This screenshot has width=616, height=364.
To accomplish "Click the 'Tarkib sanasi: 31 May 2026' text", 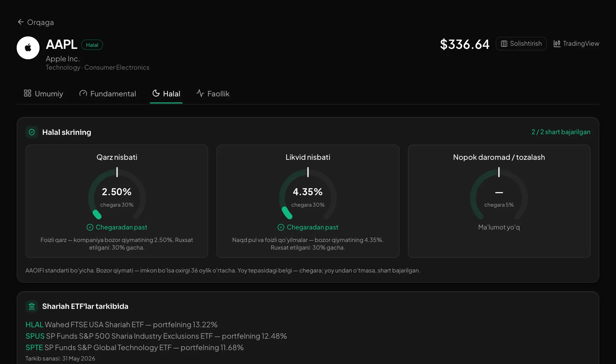I will click(x=60, y=358).
